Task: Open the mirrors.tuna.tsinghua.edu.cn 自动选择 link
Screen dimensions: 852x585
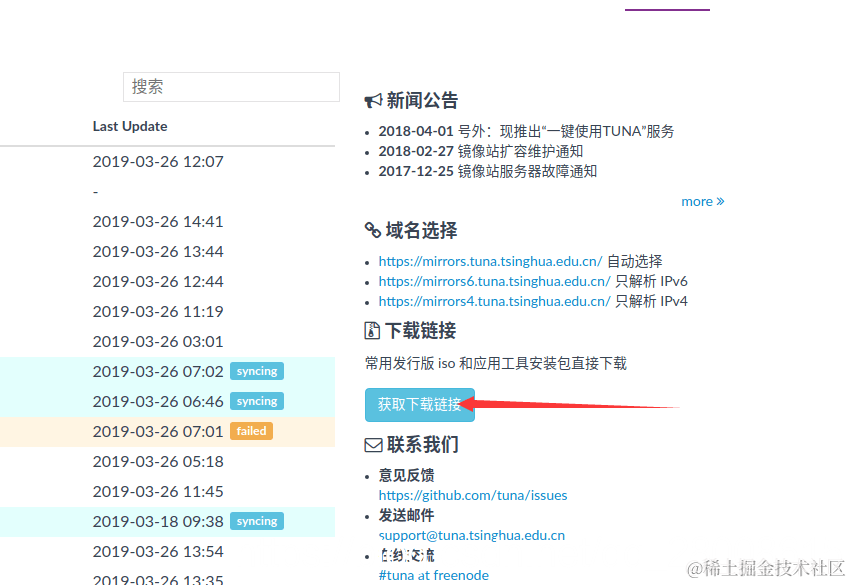Action: click(x=490, y=261)
